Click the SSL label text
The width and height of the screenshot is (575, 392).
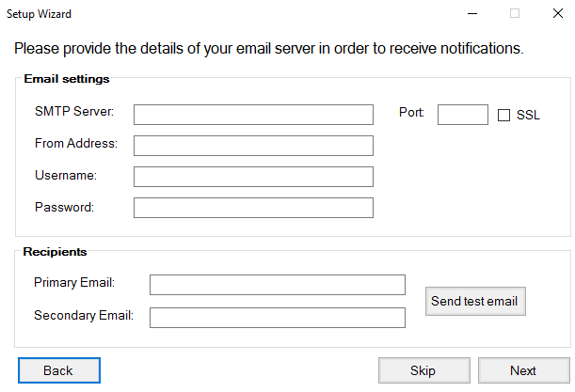click(528, 115)
